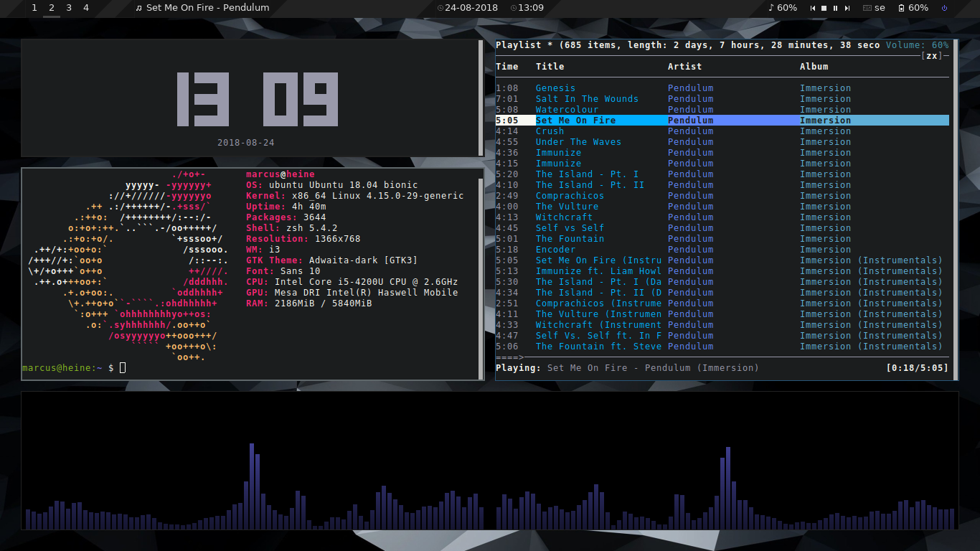
Task: Click the tallest bar in audio visualizer
Action: tap(252, 486)
